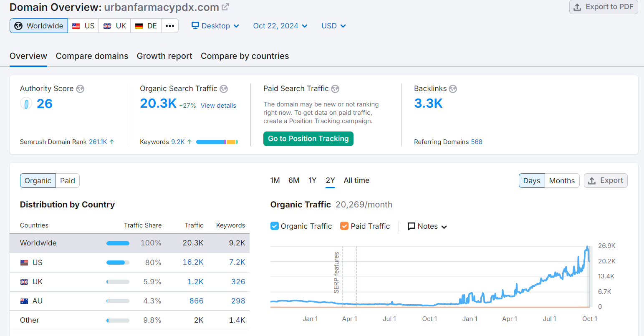The image size is (644, 336).
Task: Open the Compare domains tab
Action: (92, 56)
